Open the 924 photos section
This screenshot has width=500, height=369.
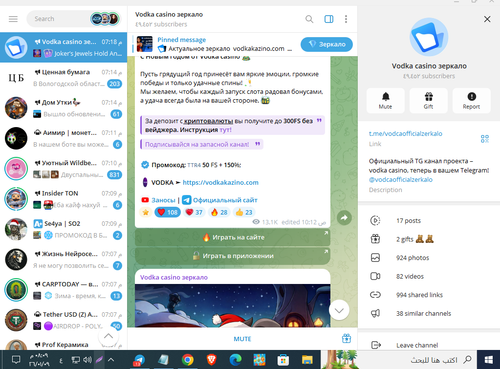coord(429,258)
